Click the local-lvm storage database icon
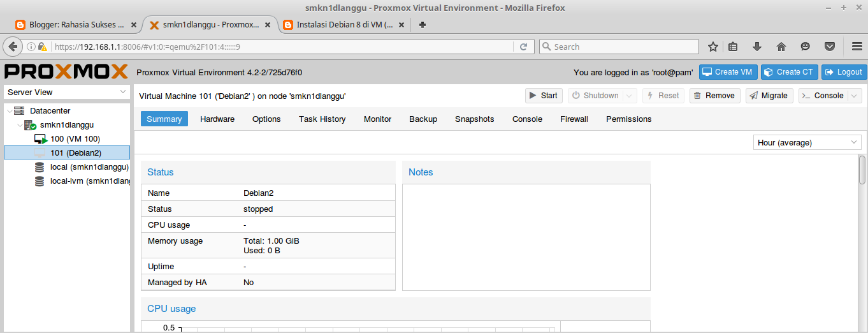868x333 pixels. click(40, 181)
